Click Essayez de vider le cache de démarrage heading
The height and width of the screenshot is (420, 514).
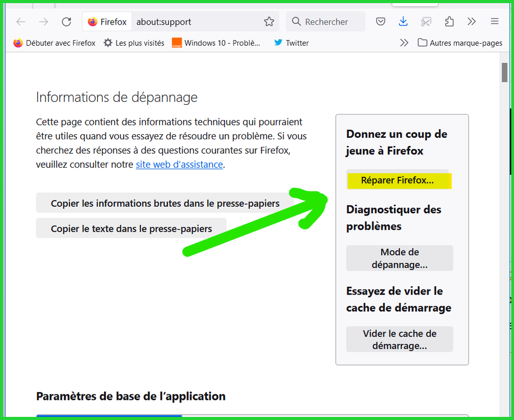coord(399,299)
